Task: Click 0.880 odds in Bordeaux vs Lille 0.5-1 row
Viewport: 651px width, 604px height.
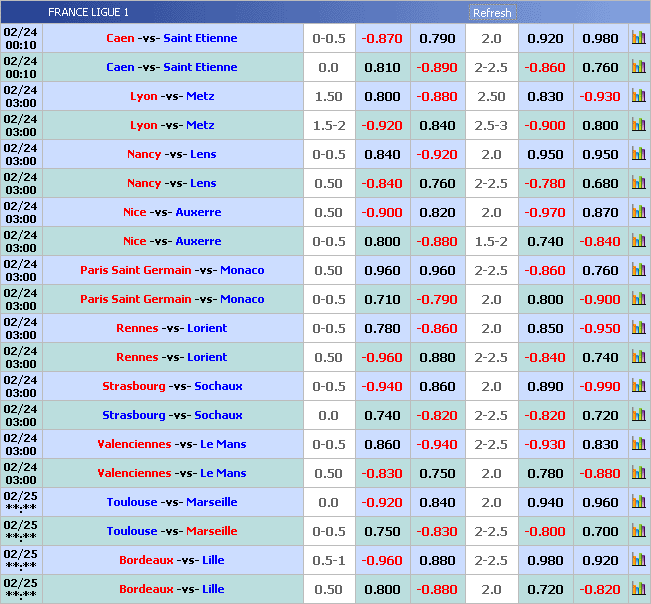Action: (x=437, y=560)
